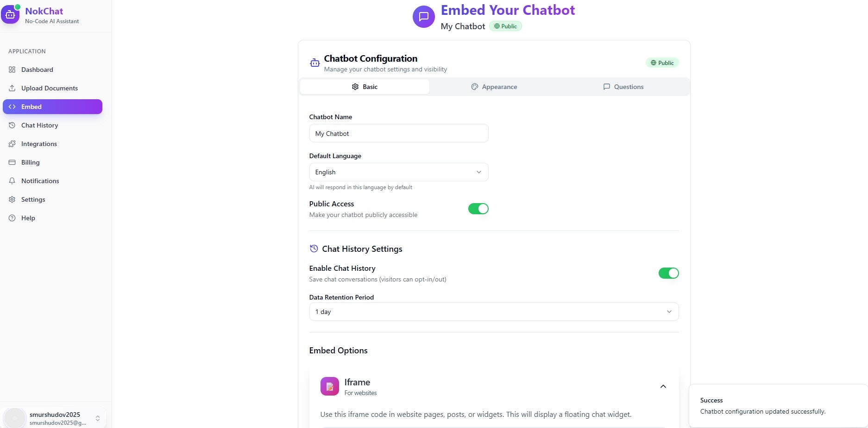
Task: Select the Integrations sidebar icon
Action: (x=12, y=144)
